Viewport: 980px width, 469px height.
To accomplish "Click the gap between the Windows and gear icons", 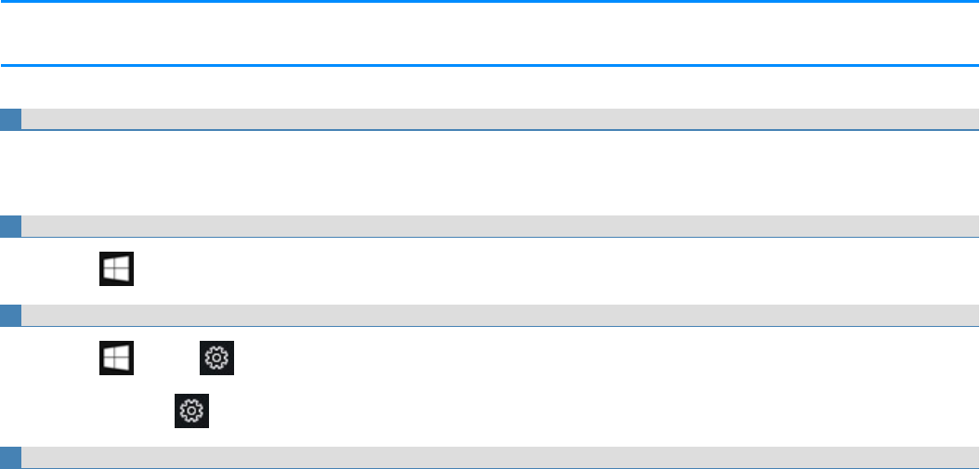I will 167,358.
